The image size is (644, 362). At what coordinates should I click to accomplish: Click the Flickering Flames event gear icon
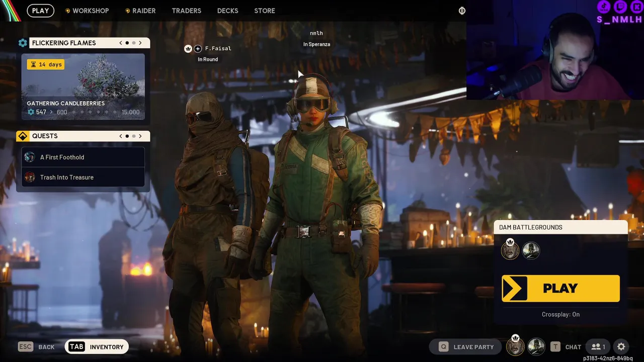[23, 43]
